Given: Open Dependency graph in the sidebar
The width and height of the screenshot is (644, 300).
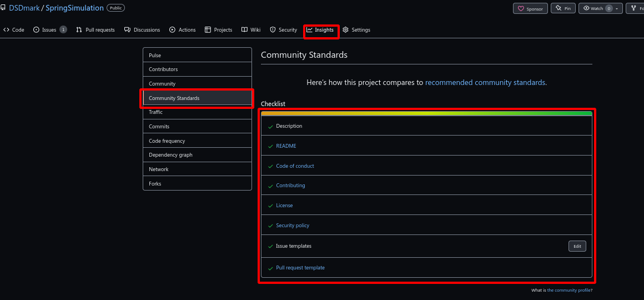Looking at the screenshot, I should [197, 155].
